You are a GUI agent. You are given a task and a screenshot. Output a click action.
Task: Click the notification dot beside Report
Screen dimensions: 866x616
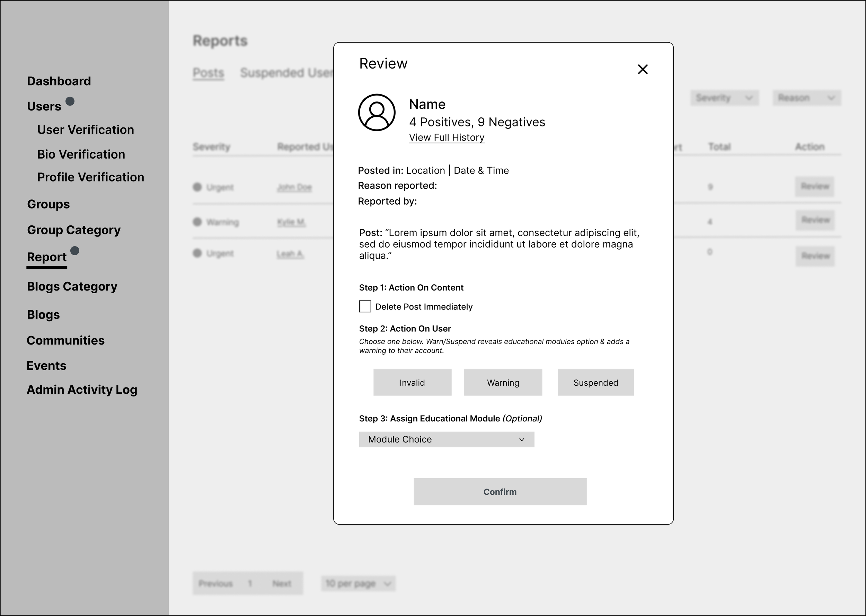pos(75,250)
